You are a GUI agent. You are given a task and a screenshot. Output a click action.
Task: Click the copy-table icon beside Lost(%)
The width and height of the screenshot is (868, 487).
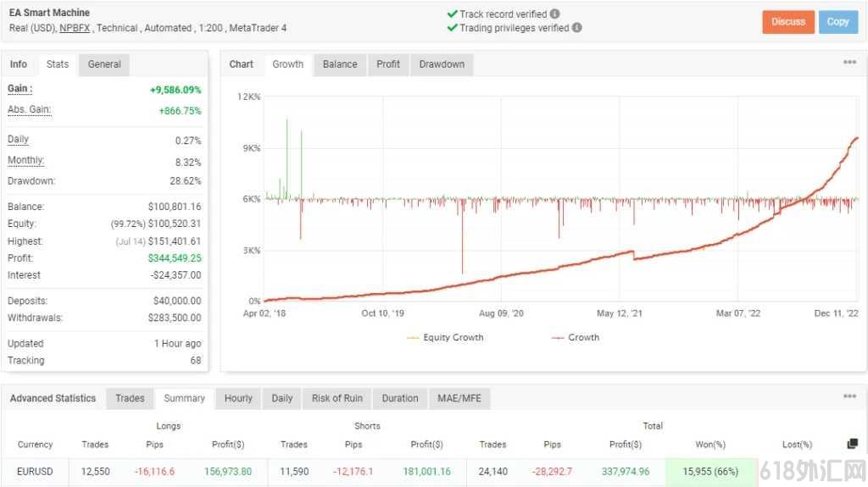pyautogui.click(x=853, y=444)
